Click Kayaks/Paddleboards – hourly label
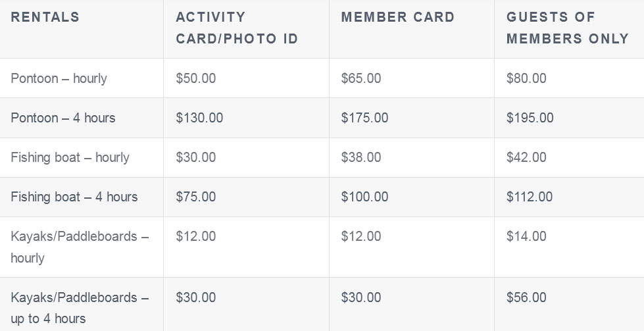The height and width of the screenshot is (331, 644). click(80, 247)
